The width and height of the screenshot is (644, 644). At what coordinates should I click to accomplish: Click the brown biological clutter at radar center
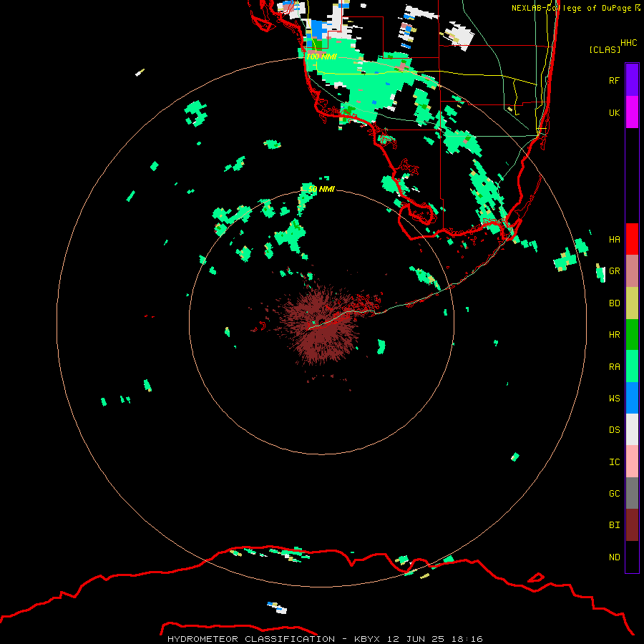click(321, 324)
